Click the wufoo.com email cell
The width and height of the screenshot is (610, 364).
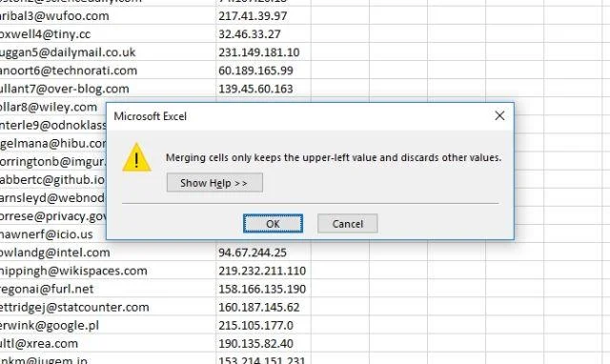(108, 16)
